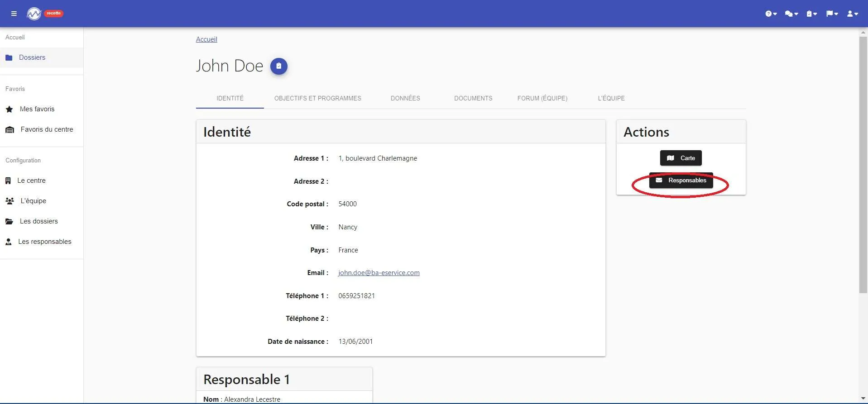Open Mes favoris in sidebar

42,109
